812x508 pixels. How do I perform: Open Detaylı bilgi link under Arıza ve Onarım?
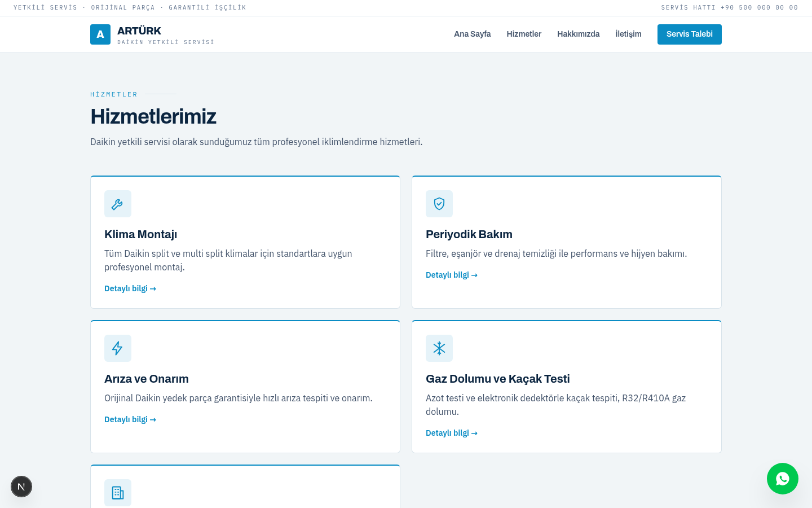coord(130,419)
